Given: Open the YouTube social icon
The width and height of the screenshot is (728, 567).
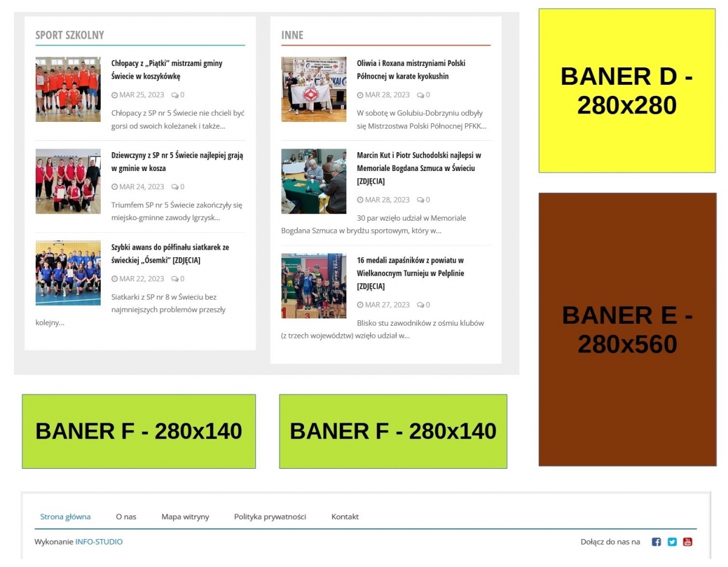Looking at the screenshot, I should (687, 542).
